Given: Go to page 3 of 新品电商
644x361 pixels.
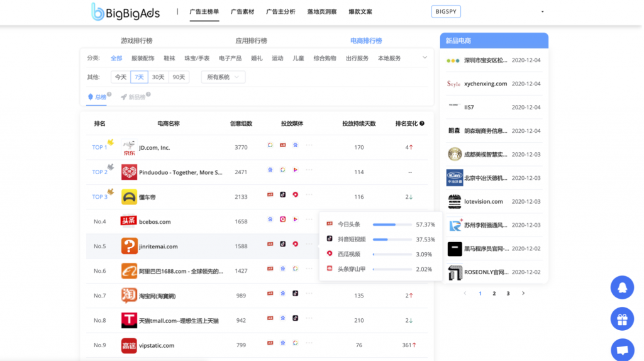Looking at the screenshot, I should pyautogui.click(x=508, y=293).
